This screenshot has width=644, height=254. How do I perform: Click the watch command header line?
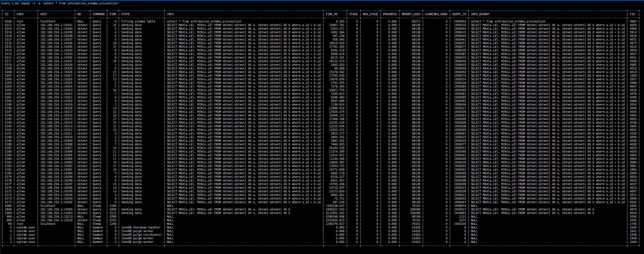pyautogui.click(x=60, y=3)
